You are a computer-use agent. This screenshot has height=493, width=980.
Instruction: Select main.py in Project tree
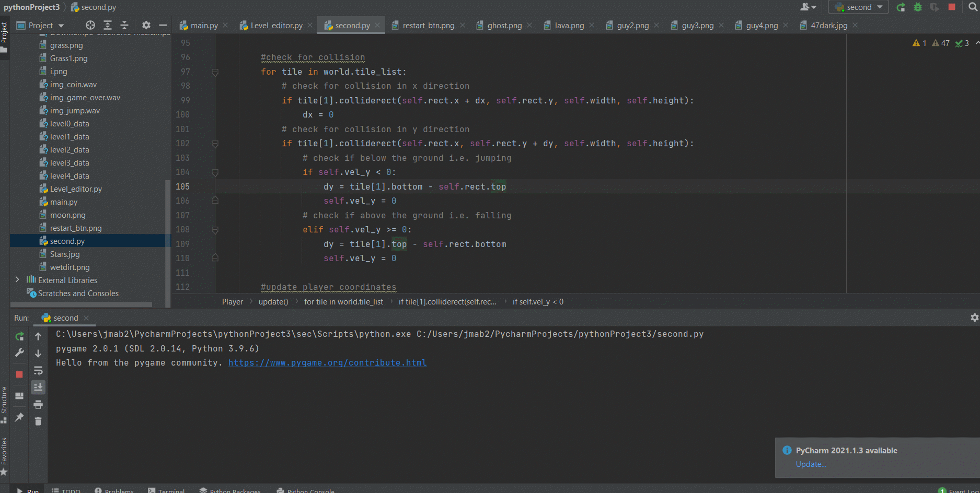tap(63, 202)
